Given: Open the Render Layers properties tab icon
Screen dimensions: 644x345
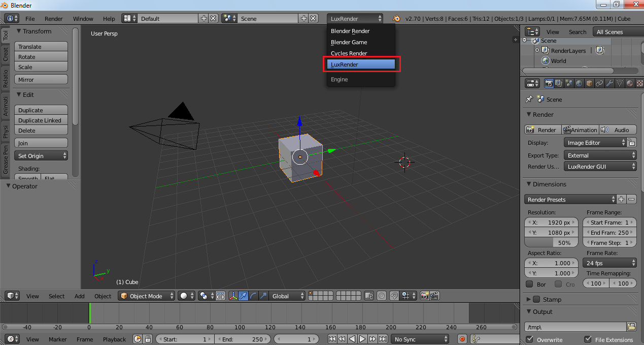Looking at the screenshot, I should point(559,83).
